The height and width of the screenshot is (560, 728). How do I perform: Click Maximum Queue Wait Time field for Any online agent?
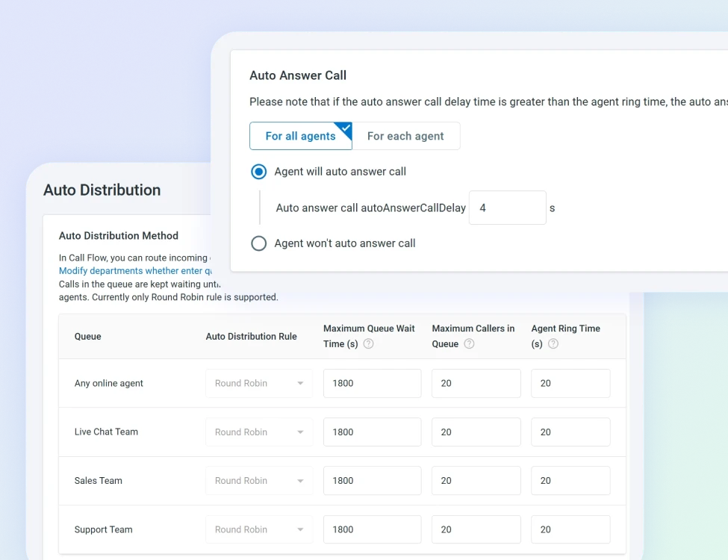tap(372, 383)
